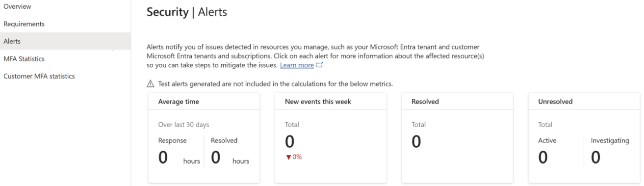Image resolution: width=644 pixels, height=186 pixels.
Task: Go to MFA Statistics
Action: (x=65, y=59)
